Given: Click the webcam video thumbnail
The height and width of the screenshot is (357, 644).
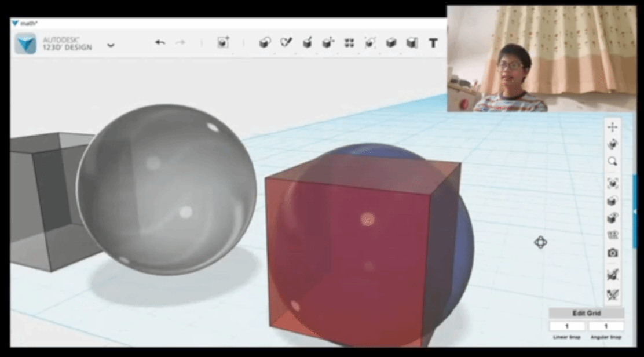Looking at the screenshot, I should pyautogui.click(x=541, y=59).
